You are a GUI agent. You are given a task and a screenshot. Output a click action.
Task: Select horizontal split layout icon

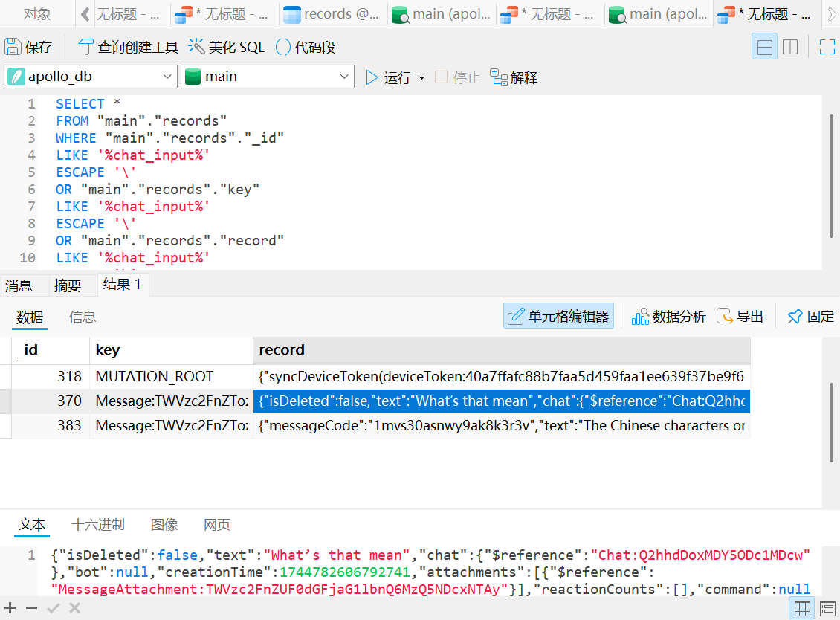pos(764,47)
